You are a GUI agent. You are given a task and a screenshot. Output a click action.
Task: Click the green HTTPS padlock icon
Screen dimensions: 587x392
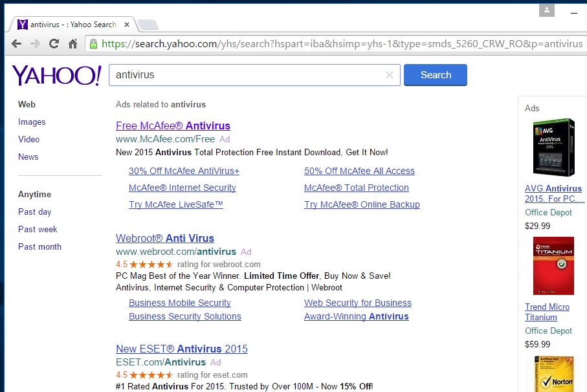point(94,44)
